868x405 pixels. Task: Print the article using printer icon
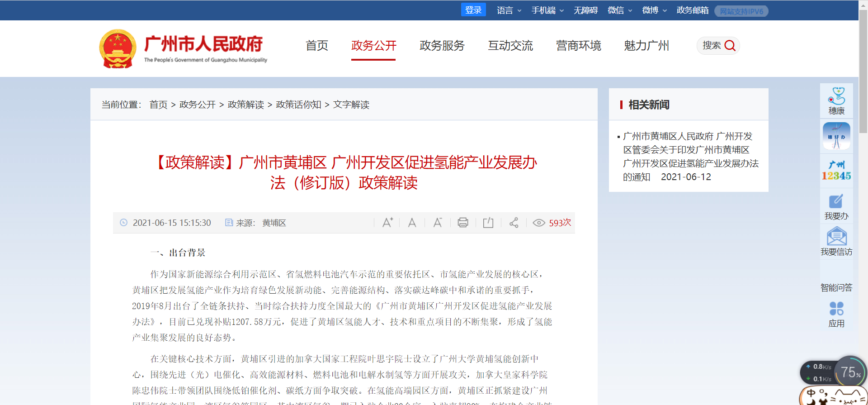[462, 223]
